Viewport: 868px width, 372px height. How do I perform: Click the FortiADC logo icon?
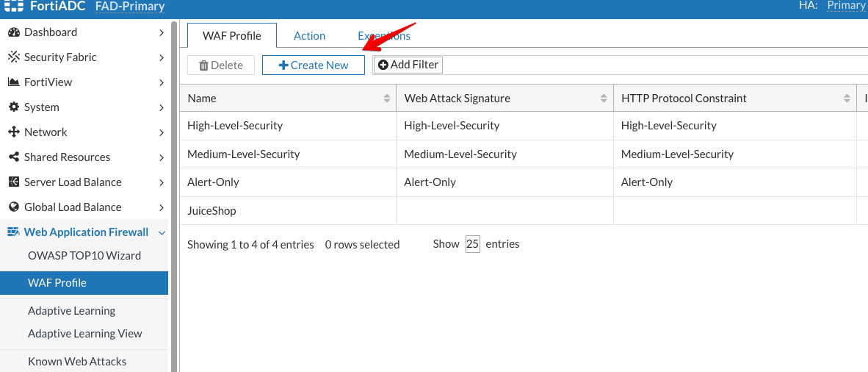click(12, 6)
